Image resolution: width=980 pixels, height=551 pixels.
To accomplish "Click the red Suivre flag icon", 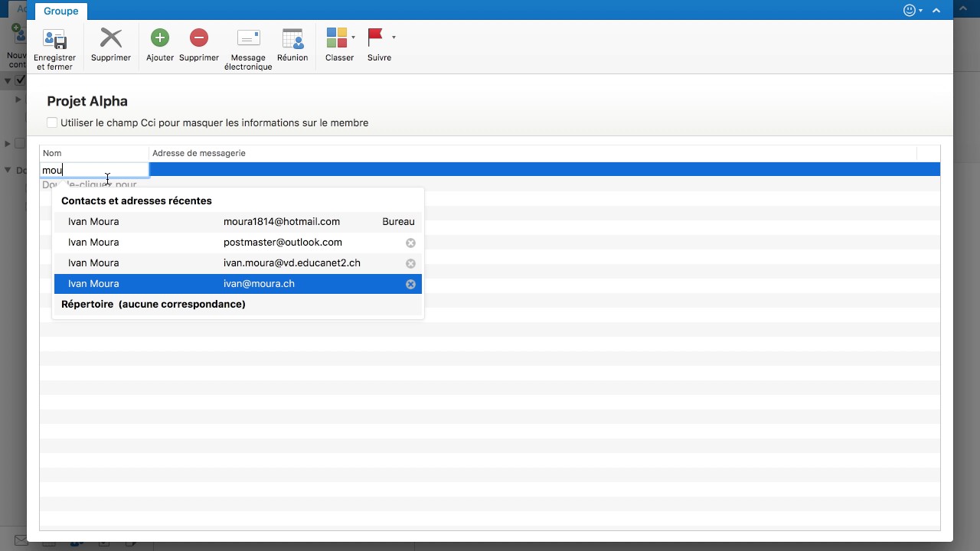I will point(376,37).
